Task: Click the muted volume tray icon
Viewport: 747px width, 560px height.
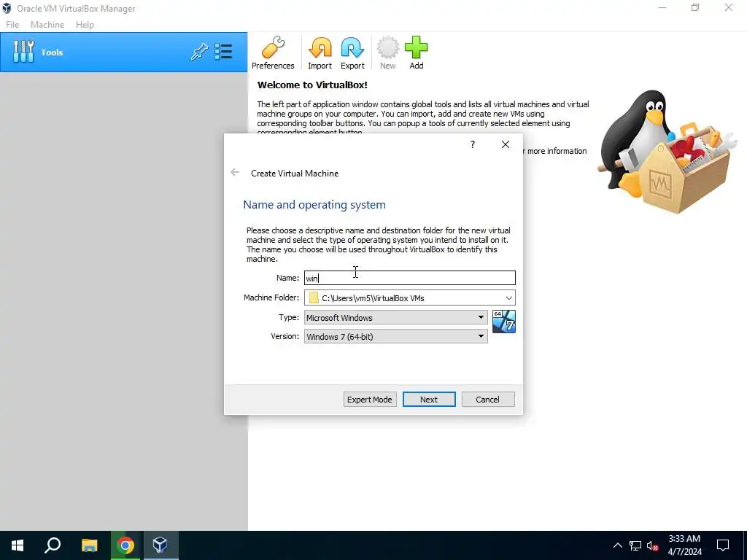Action: click(x=653, y=545)
